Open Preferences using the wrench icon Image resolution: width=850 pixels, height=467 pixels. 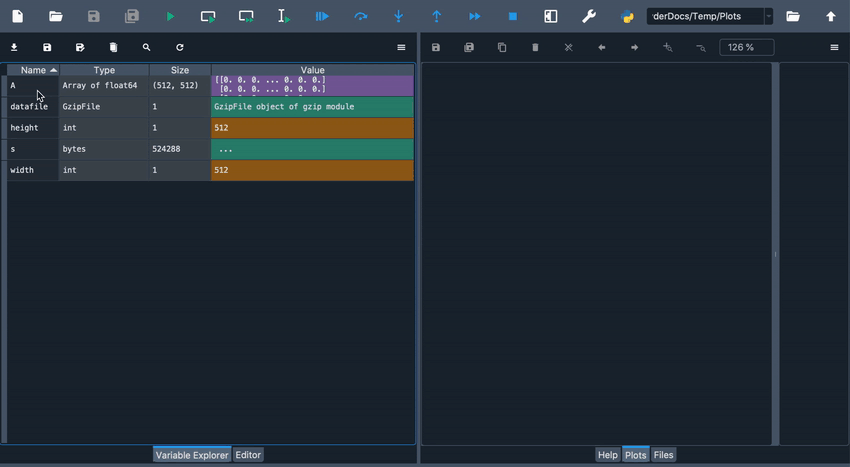(589, 16)
